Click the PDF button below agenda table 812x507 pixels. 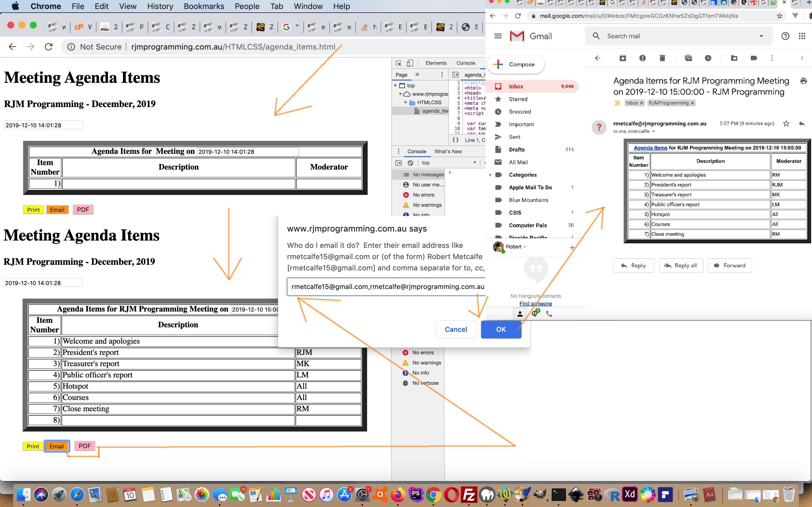[84, 446]
